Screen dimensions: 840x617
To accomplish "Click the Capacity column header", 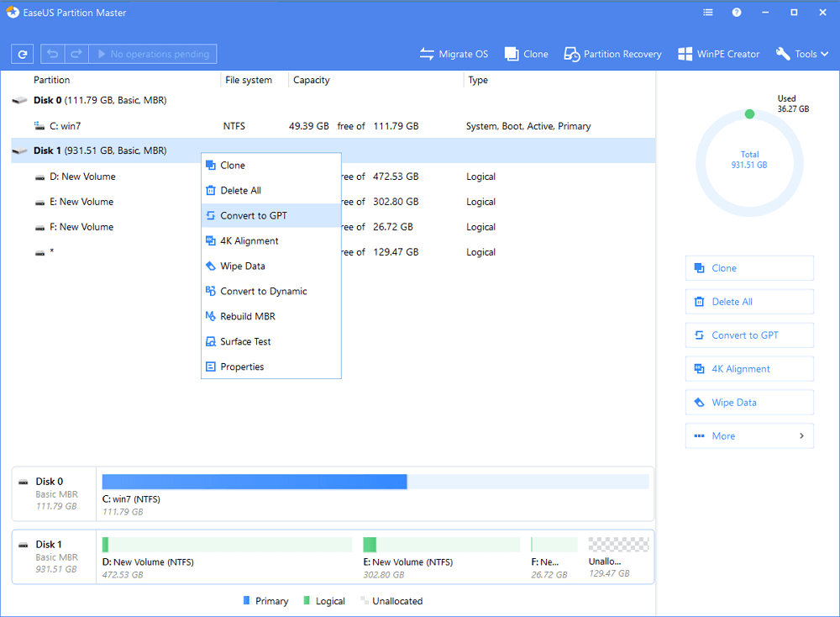I will [x=312, y=80].
